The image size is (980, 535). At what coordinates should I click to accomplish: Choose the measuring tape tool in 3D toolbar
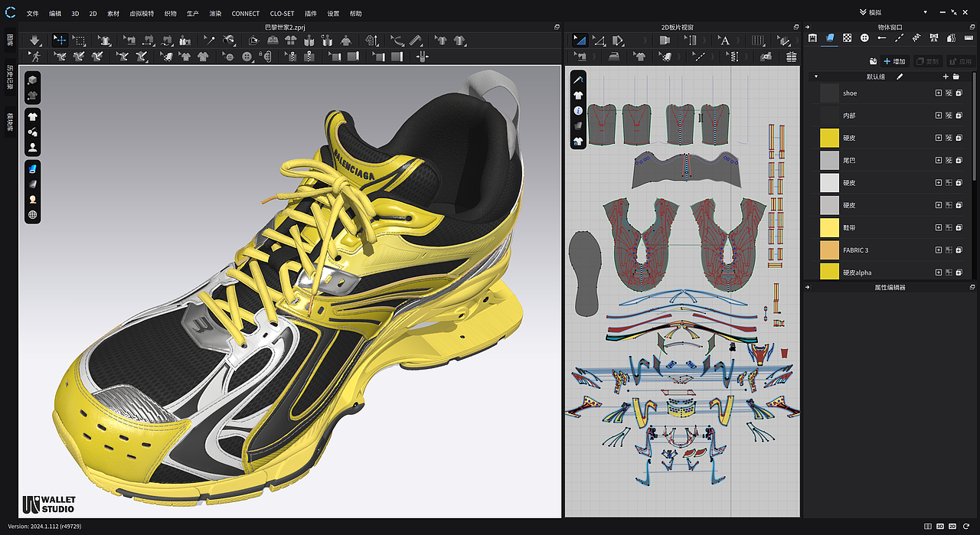point(415,40)
